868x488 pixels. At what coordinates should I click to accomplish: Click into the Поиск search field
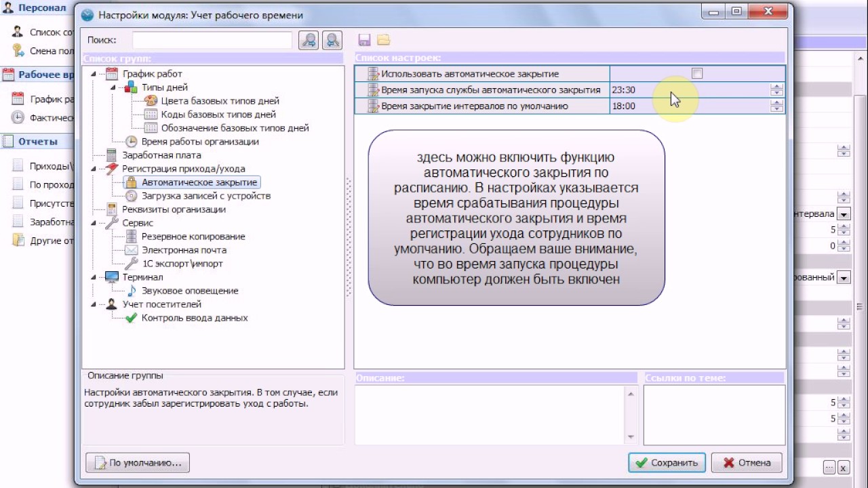point(212,40)
